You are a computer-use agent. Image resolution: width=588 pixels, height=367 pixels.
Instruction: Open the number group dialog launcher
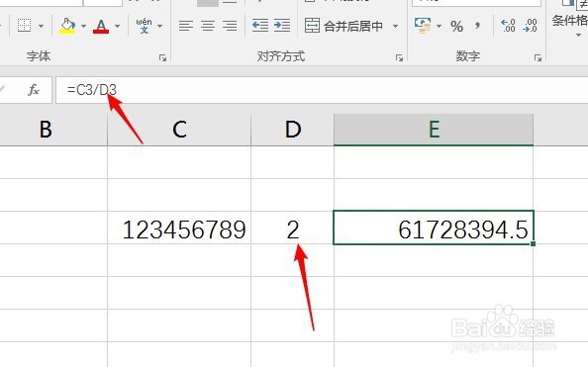539,57
